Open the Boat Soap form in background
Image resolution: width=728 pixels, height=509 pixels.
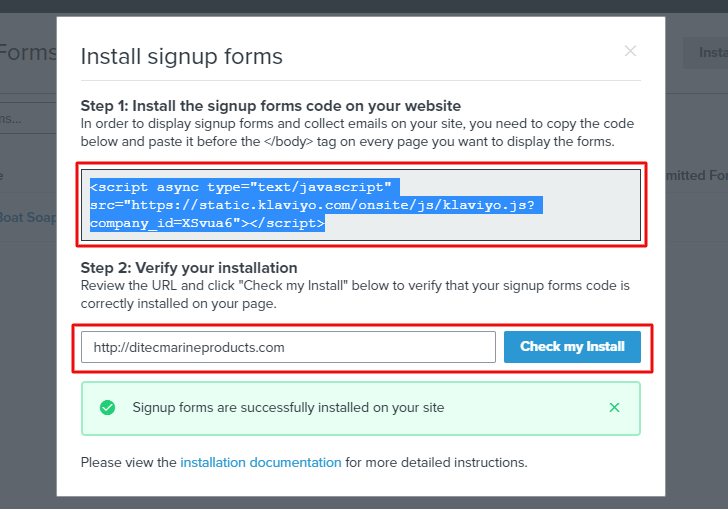tap(28, 216)
